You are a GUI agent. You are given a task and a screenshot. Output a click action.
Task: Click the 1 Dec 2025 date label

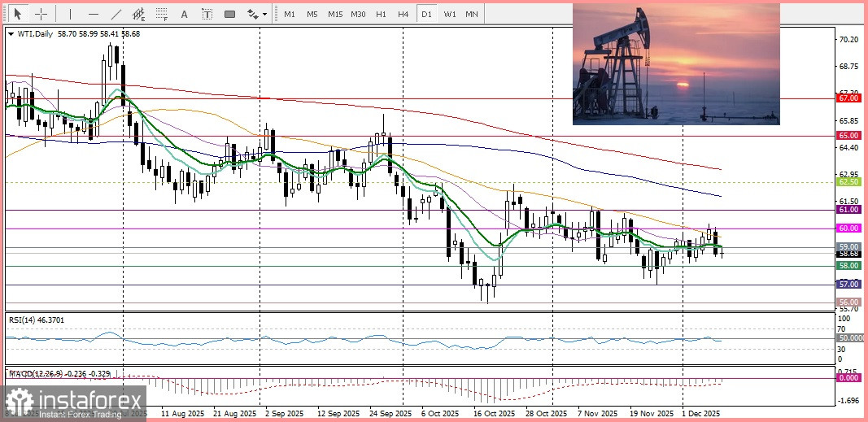pyautogui.click(x=700, y=413)
